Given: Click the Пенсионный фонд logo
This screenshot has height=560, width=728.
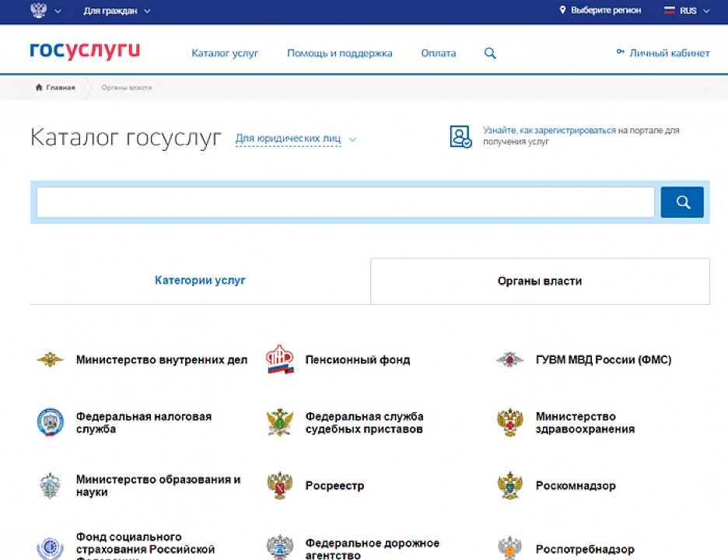Looking at the screenshot, I should click(x=279, y=359).
